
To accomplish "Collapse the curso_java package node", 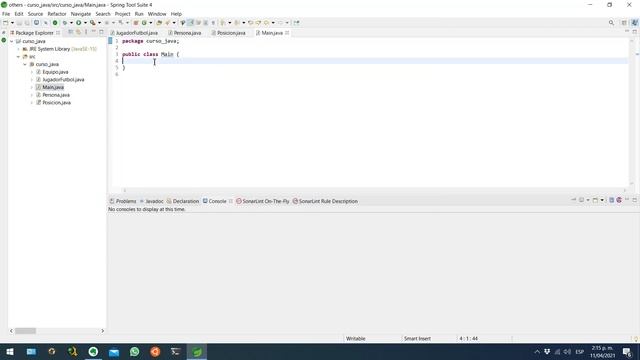I will click(25, 64).
